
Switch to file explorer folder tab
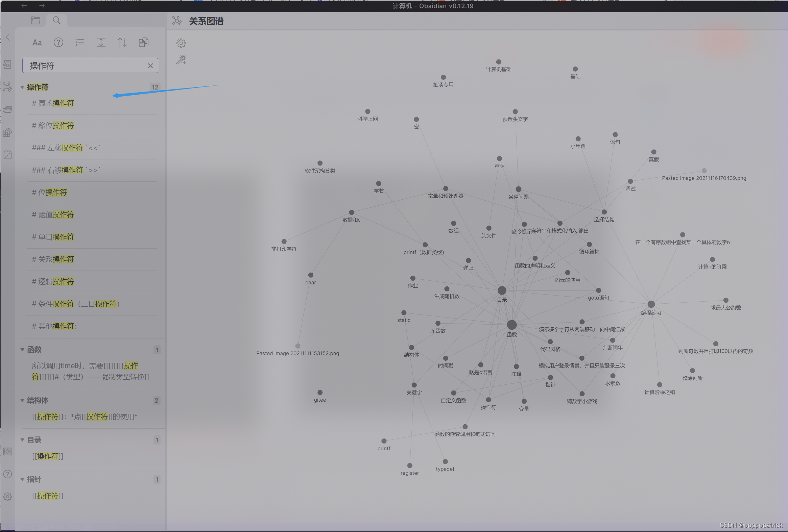coord(35,21)
